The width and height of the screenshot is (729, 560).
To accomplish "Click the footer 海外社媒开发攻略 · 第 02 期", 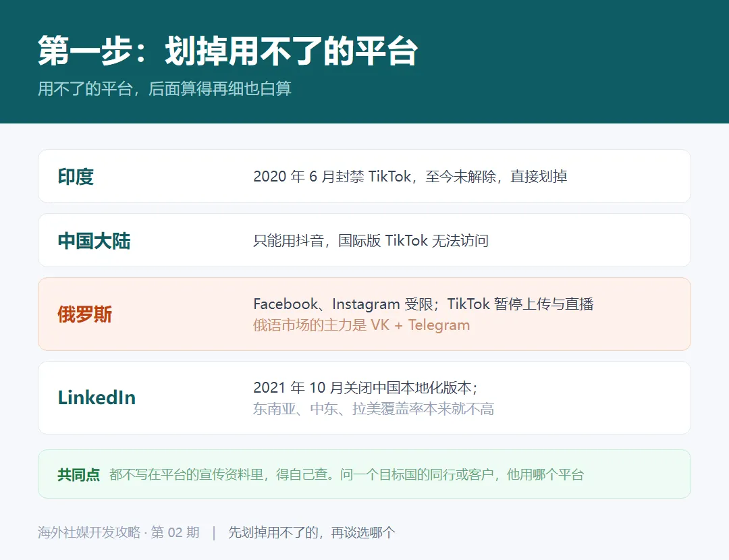I will [119, 532].
